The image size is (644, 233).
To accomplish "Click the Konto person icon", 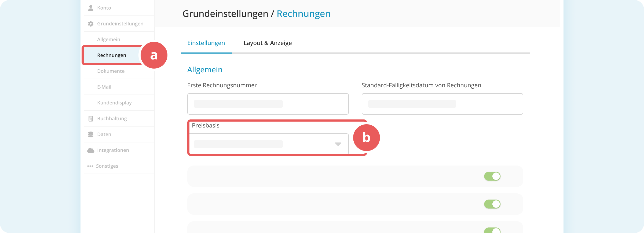I will (91, 7).
